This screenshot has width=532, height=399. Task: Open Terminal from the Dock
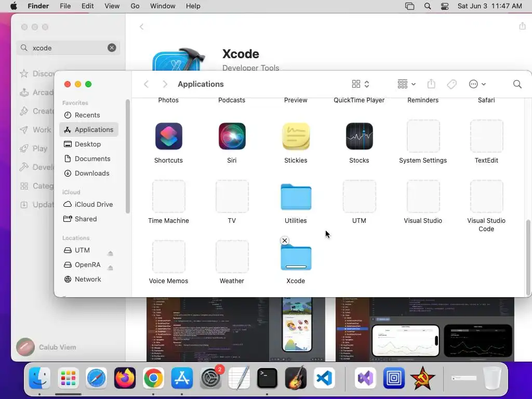(267, 378)
